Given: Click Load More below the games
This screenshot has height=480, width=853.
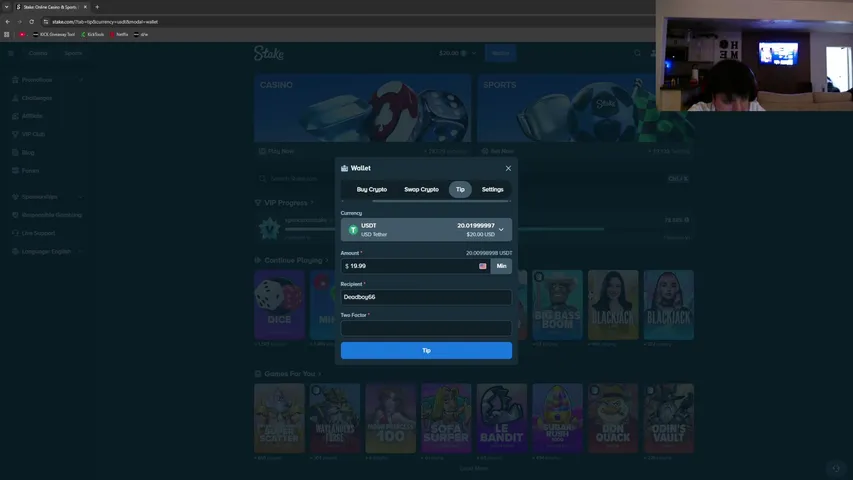Looking at the screenshot, I should [x=474, y=469].
